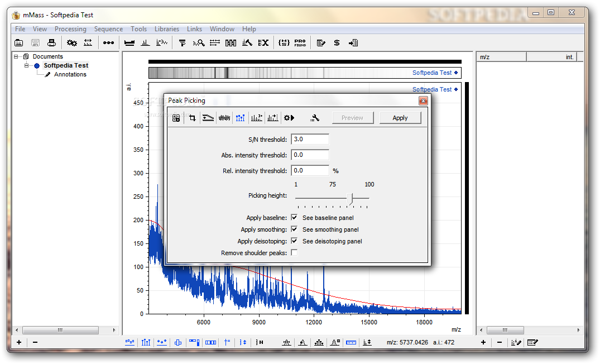Click the peaklist panel horizontal scrollbar
600x364 pixels.
click(530, 330)
